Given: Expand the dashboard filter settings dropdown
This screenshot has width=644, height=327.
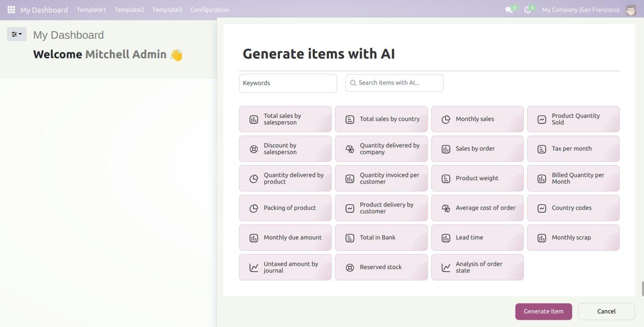Looking at the screenshot, I should click(17, 34).
